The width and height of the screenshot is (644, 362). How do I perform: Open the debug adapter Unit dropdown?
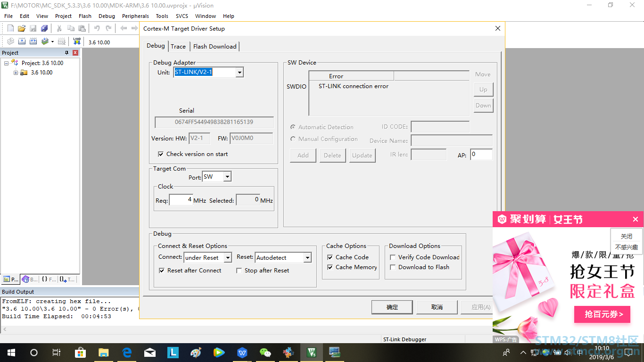coord(240,73)
